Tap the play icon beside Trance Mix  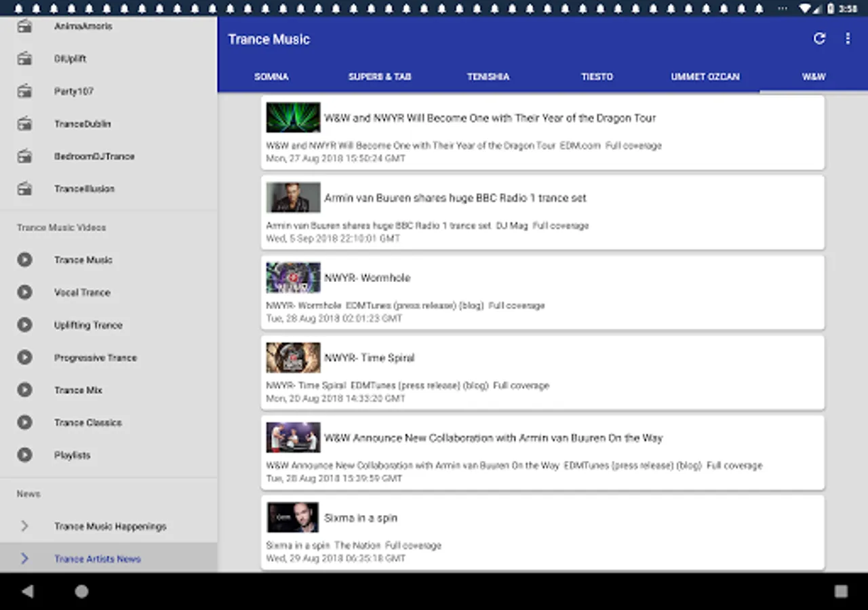point(24,390)
